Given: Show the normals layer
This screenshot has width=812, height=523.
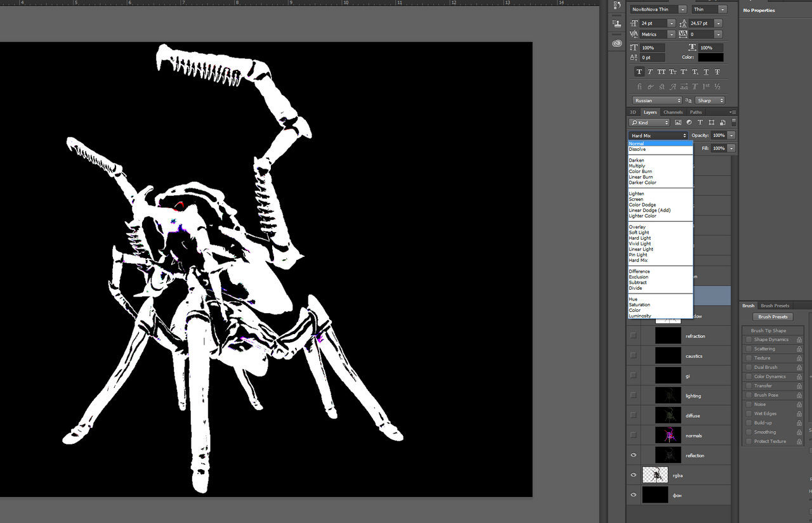Looking at the screenshot, I should (x=633, y=436).
